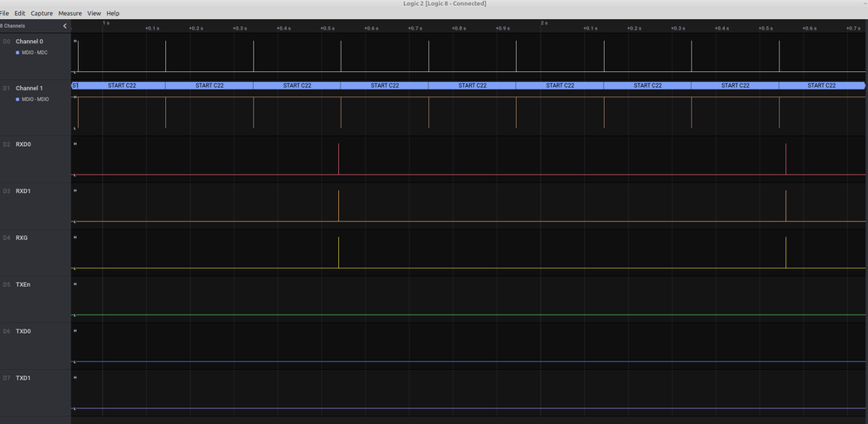Open the File menu
This screenshot has width=868, height=424.
tap(4, 13)
